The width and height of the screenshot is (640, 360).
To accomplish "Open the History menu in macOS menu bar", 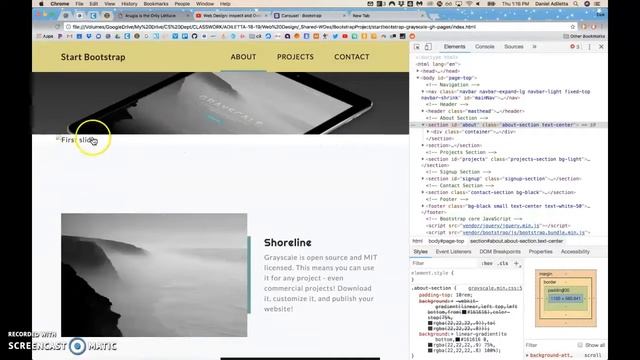I will (x=129, y=4).
